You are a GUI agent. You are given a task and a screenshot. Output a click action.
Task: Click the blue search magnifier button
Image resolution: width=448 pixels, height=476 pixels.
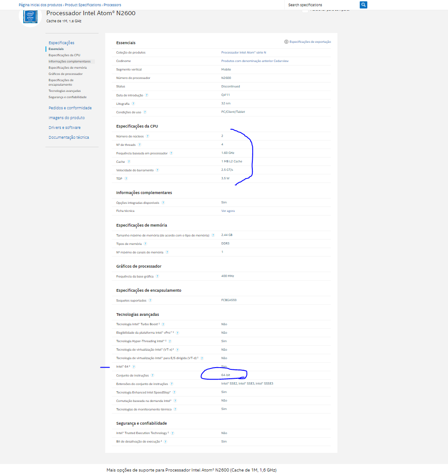tap(363, 5)
